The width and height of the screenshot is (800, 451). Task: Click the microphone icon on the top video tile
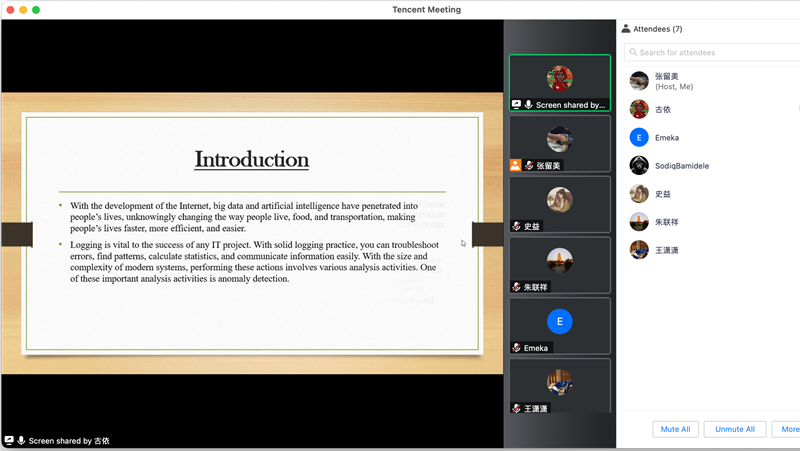pos(528,104)
